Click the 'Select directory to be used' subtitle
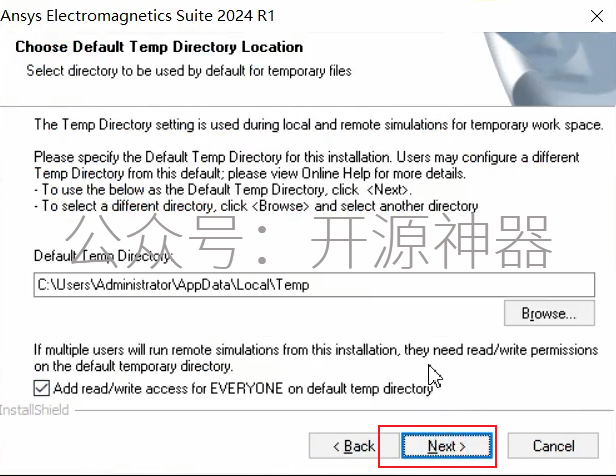The image size is (616, 476). (x=189, y=71)
